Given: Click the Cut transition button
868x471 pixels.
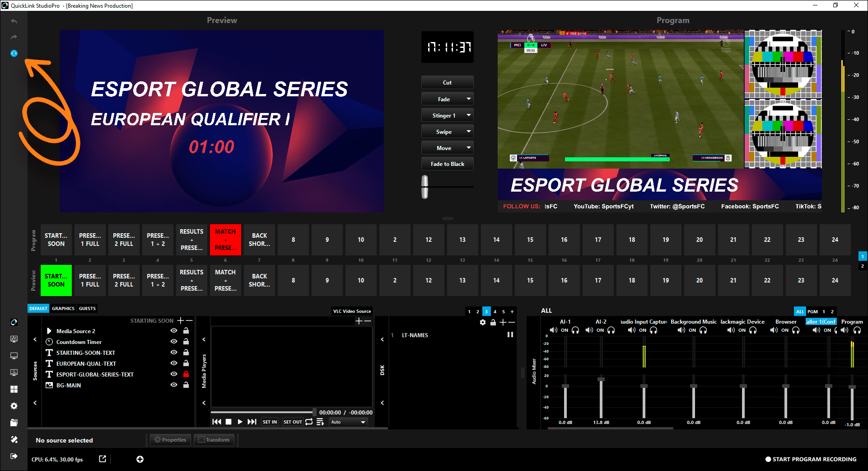Looking at the screenshot, I should click(447, 83).
